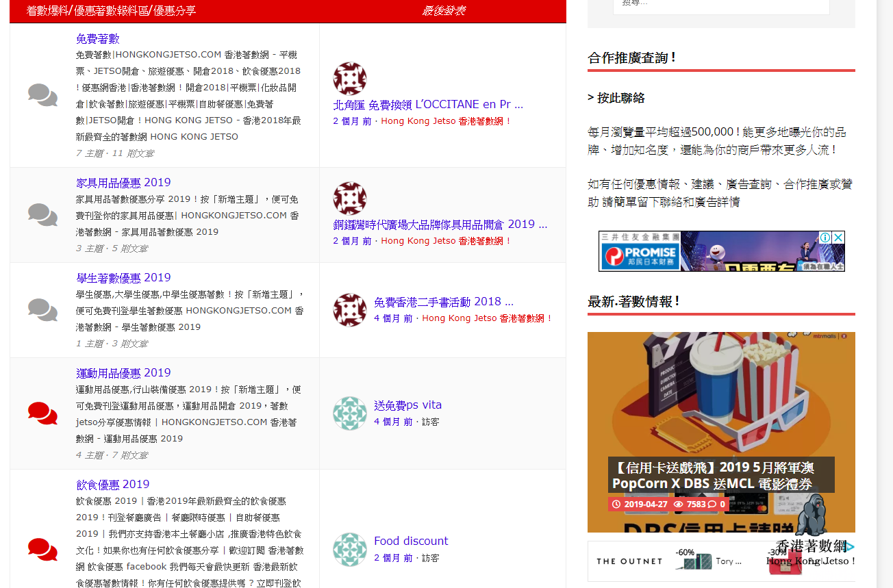Click the teal avatar beside 送免費ps vita
The width and height of the screenshot is (893, 588).
[x=350, y=413]
